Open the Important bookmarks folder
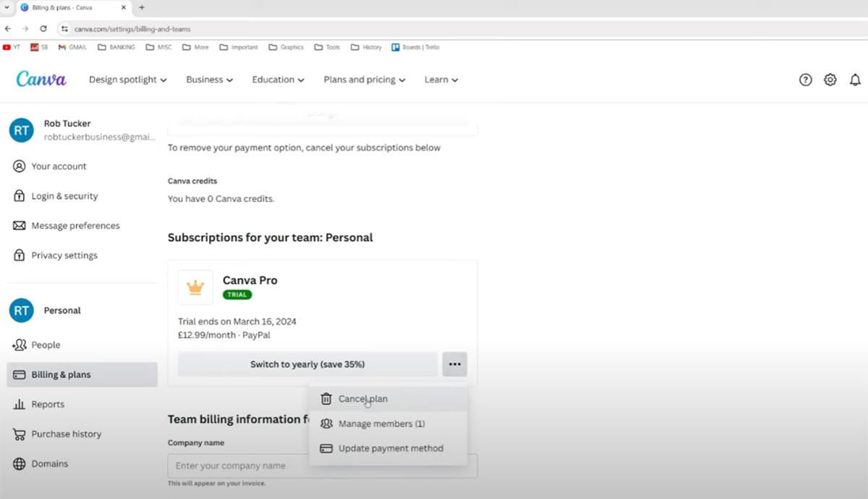This screenshot has width=868, height=499. coord(239,47)
